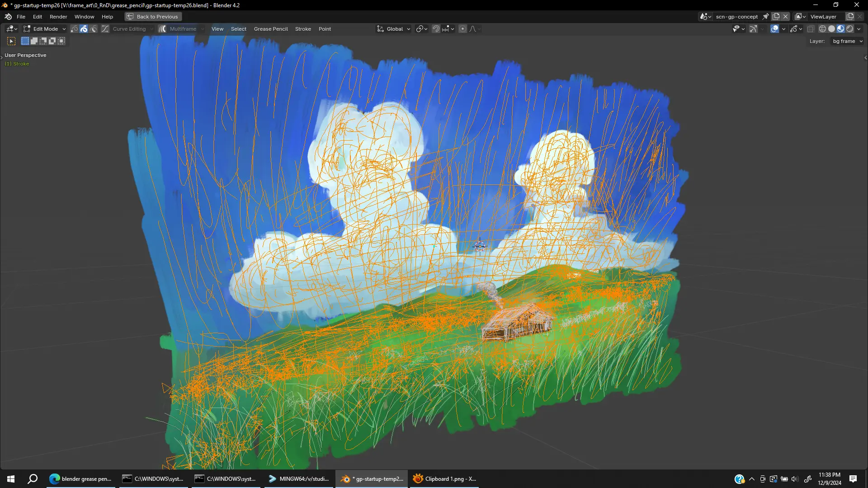868x488 pixels.
Task: Switch viewport to solid shading
Action: [x=831, y=29]
